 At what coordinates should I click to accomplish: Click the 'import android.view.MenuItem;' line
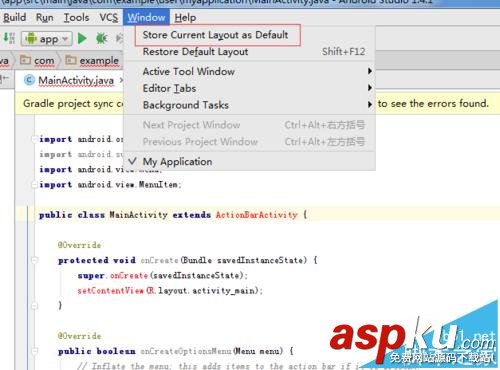(110, 185)
